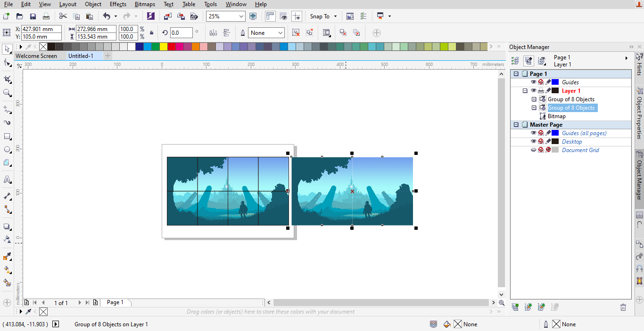Viewport: 644px width, 331px height.
Task: Toggle visibility eye of Desktop layer
Action: coord(534,141)
